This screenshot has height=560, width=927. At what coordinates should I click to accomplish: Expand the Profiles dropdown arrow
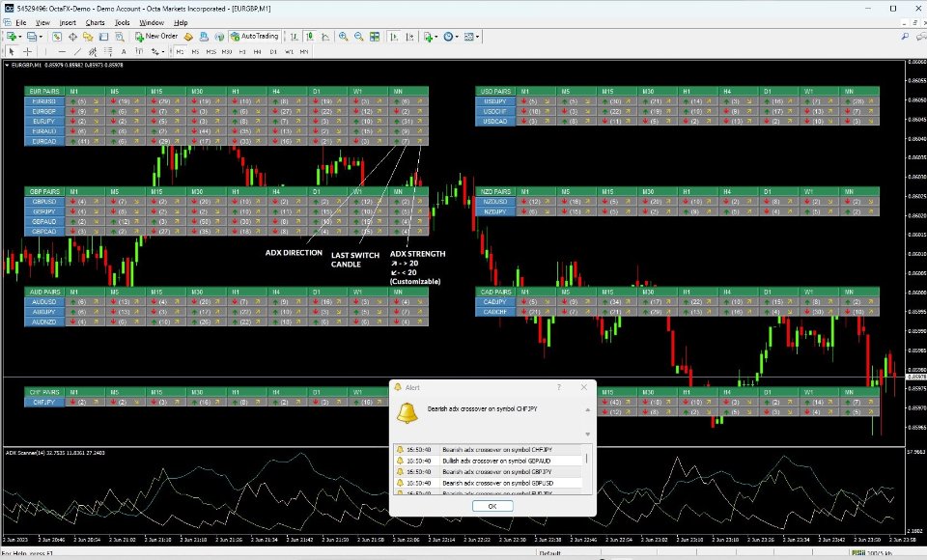[41, 37]
